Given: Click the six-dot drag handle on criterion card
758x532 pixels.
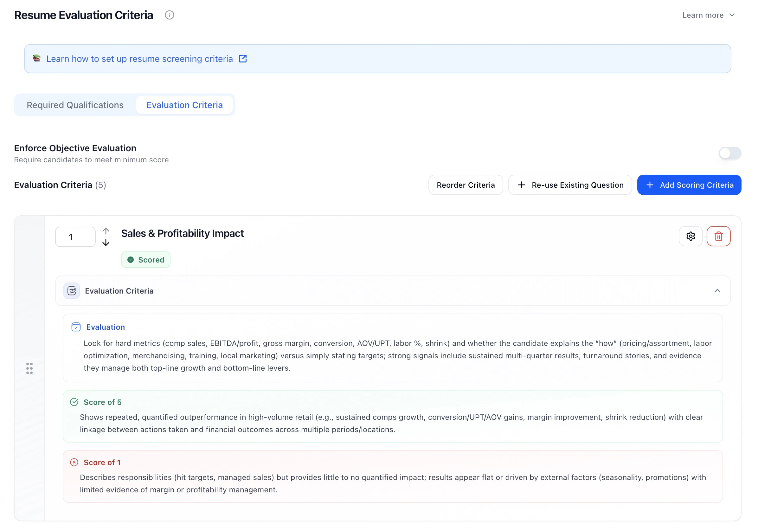Looking at the screenshot, I should click(29, 368).
